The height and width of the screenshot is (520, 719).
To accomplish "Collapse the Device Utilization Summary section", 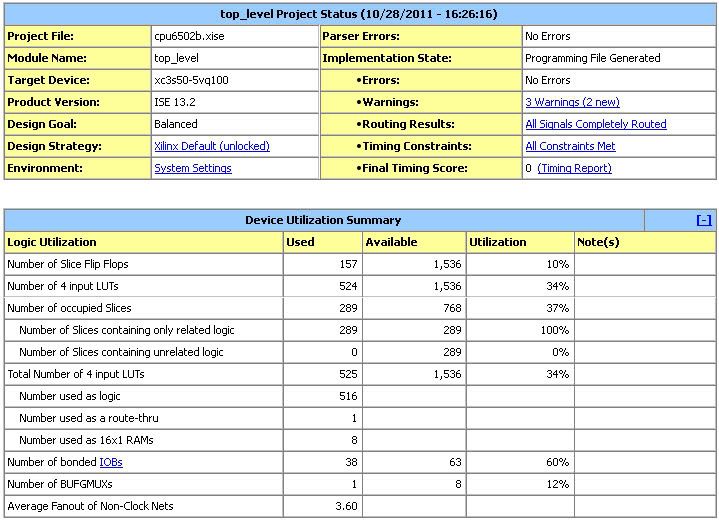I will (703, 220).
